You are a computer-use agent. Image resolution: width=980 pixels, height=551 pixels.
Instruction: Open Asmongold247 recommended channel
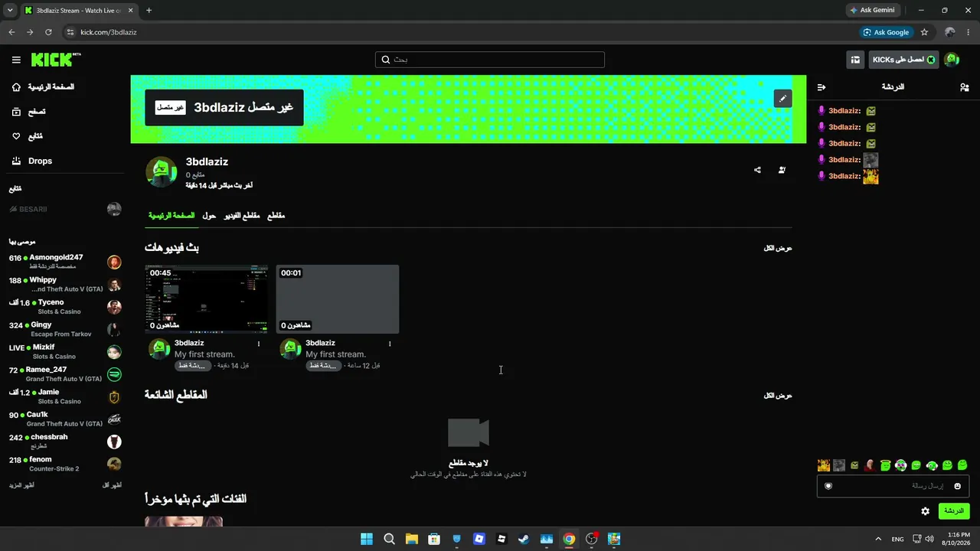[x=65, y=262]
